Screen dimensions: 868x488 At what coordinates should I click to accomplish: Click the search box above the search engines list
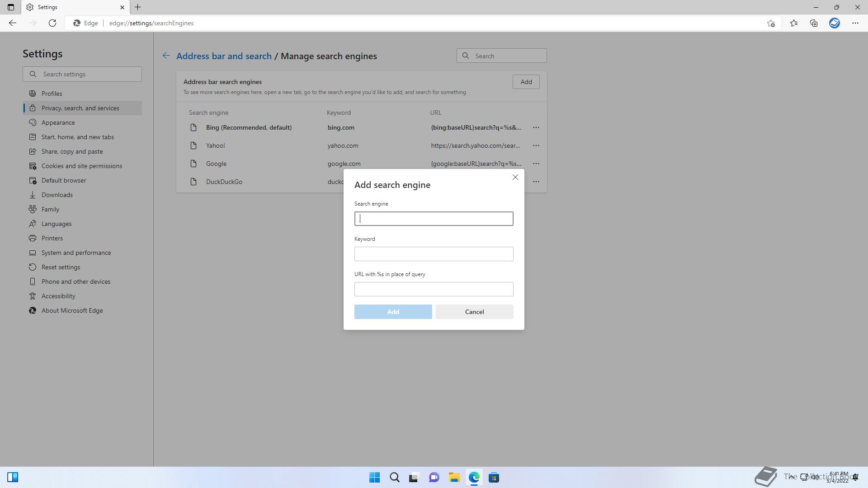[x=501, y=56]
